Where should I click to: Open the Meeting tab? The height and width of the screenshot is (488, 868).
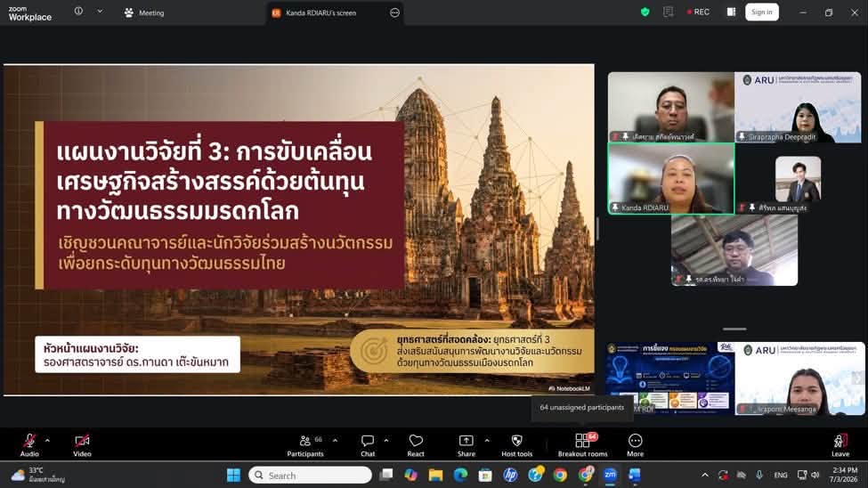(x=144, y=12)
